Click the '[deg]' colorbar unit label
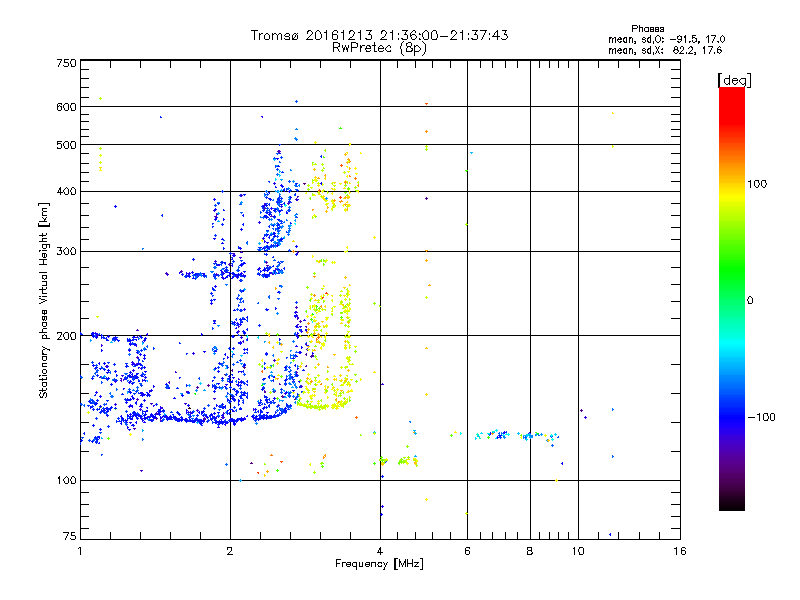Screen dimensions: 800x600 tap(734, 80)
